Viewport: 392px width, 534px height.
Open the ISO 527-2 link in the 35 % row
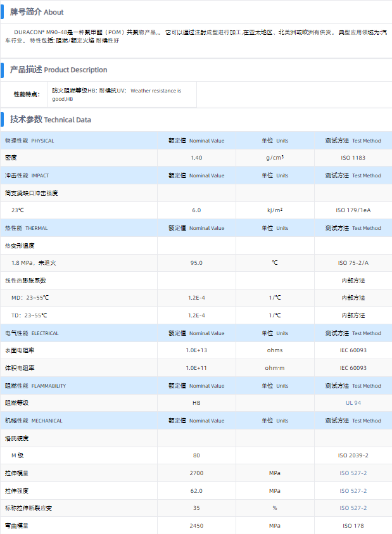pos(353,508)
